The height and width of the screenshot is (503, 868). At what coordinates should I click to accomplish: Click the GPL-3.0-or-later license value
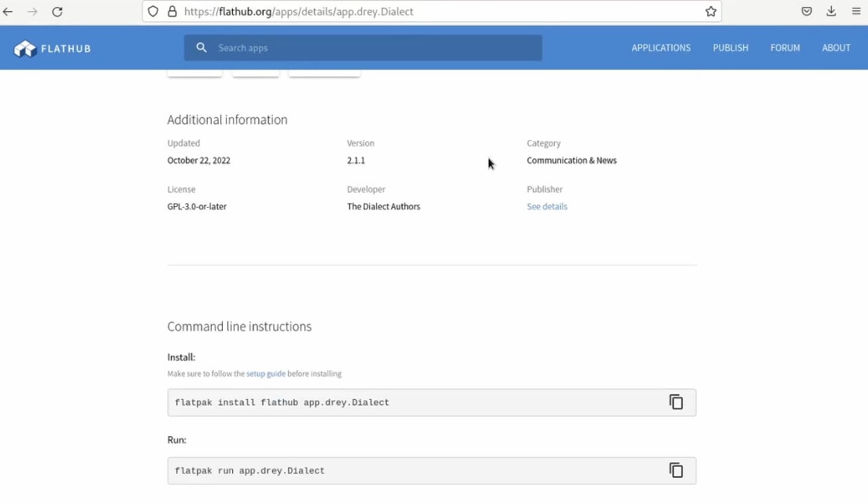click(x=197, y=206)
